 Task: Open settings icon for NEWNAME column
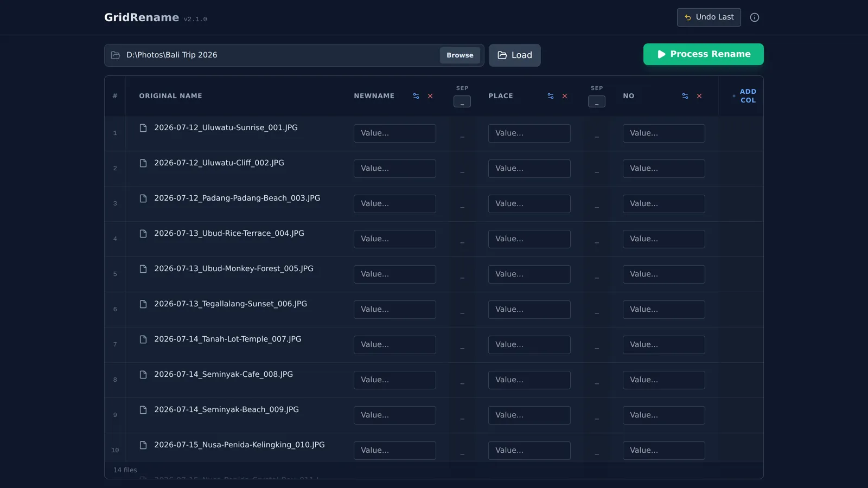[x=416, y=96]
